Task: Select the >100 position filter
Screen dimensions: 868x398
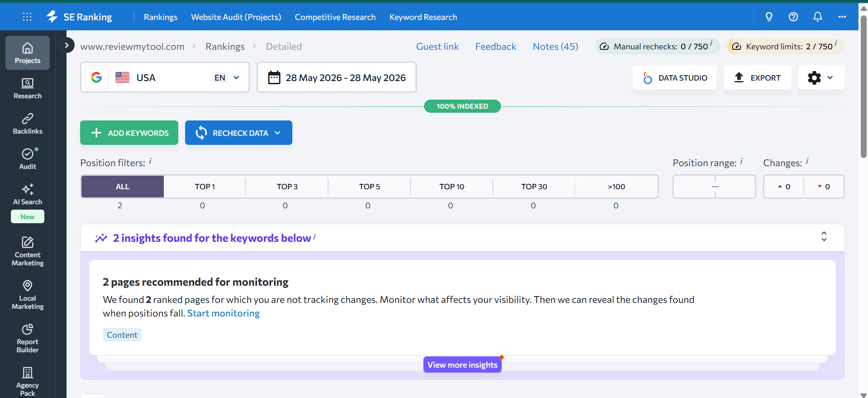Action: (616, 187)
